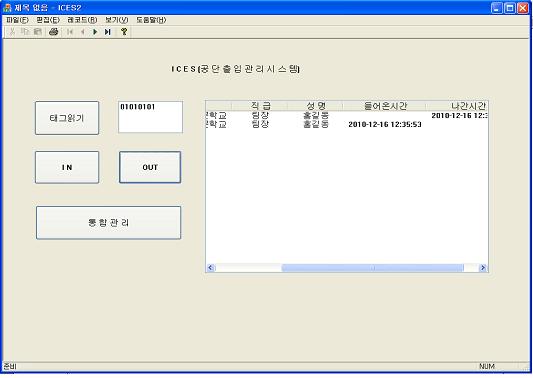
Task: Click the OUT button
Action: coord(150,167)
